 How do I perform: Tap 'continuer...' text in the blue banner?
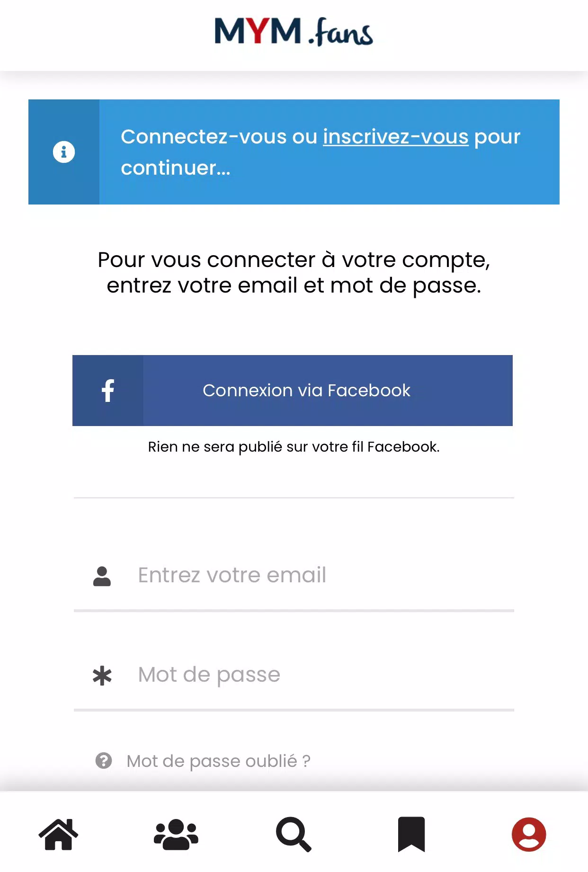[x=176, y=168]
